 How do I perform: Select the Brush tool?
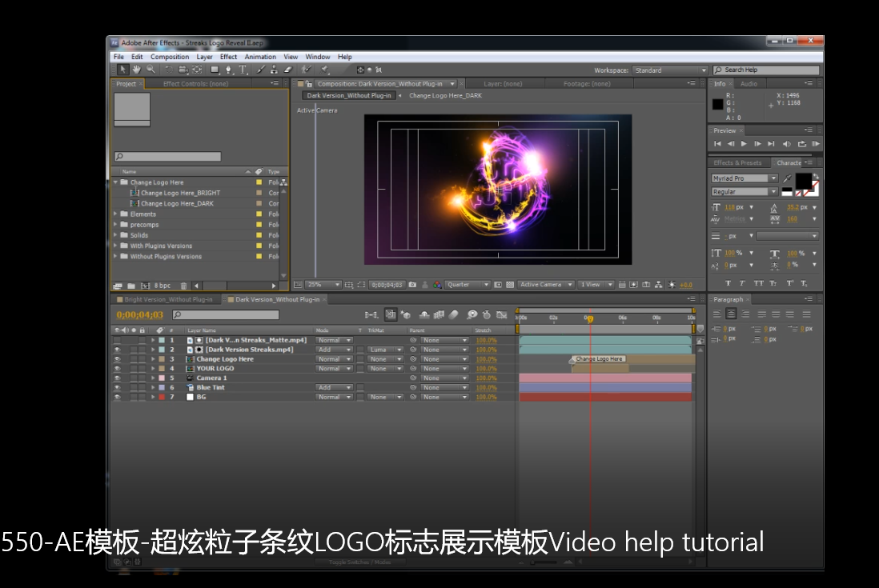click(261, 70)
